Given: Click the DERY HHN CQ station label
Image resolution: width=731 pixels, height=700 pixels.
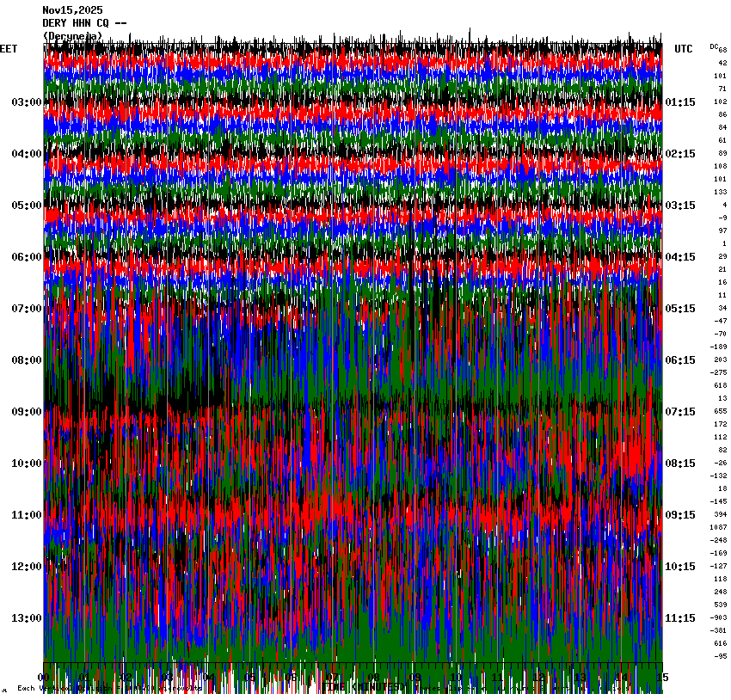Looking at the screenshot, I should click(x=85, y=23).
